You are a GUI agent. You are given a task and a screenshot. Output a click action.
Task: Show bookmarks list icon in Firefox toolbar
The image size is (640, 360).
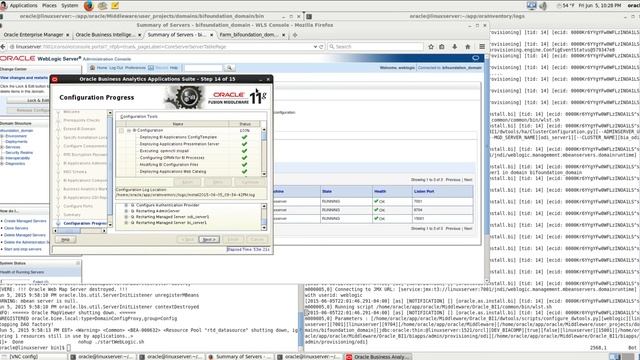coord(442,47)
